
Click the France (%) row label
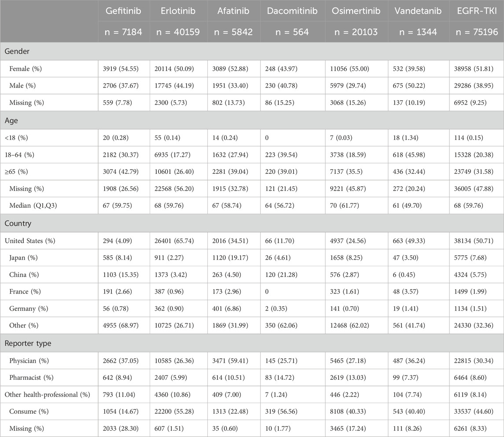(x=25, y=292)
